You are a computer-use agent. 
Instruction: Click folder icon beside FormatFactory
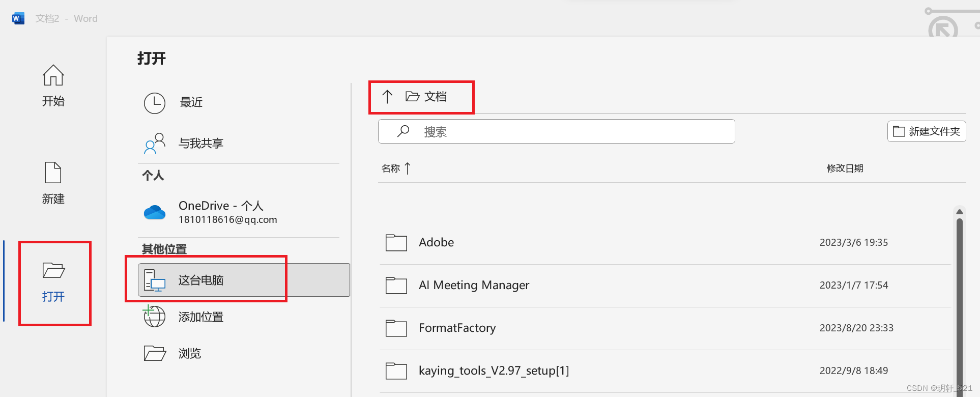(396, 328)
